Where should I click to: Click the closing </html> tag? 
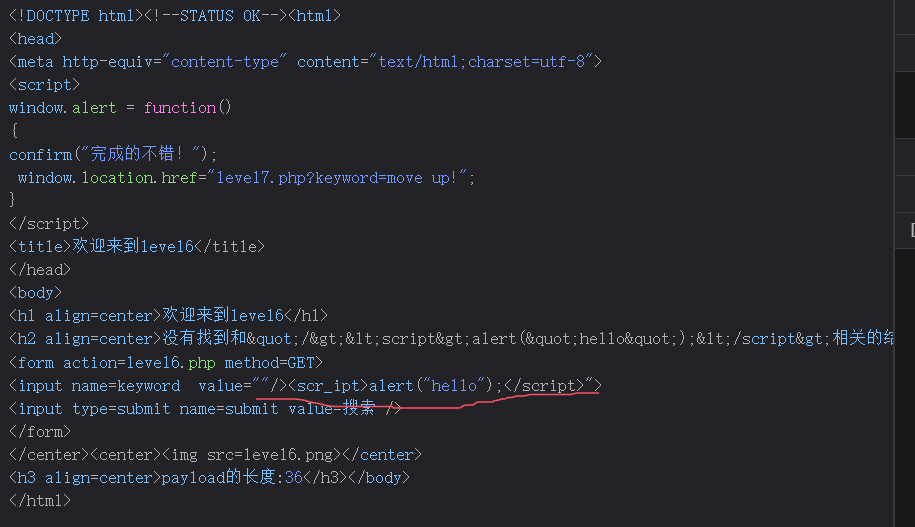40,501
